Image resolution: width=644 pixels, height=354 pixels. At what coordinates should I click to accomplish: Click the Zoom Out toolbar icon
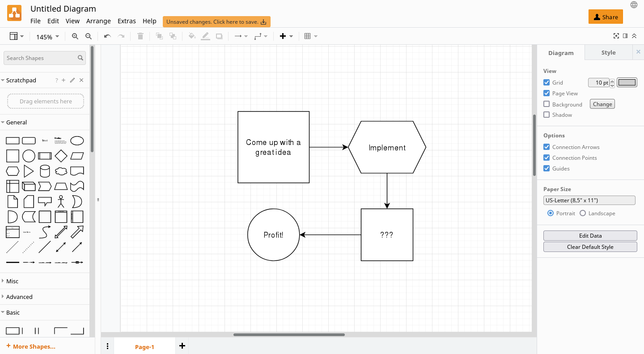tap(88, 36)
